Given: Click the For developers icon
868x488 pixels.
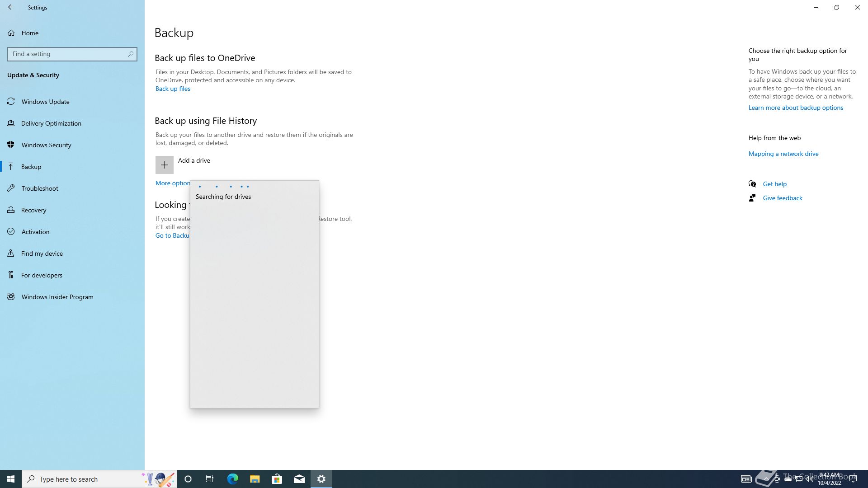Looking at the screenshot, I should point(11,275).
